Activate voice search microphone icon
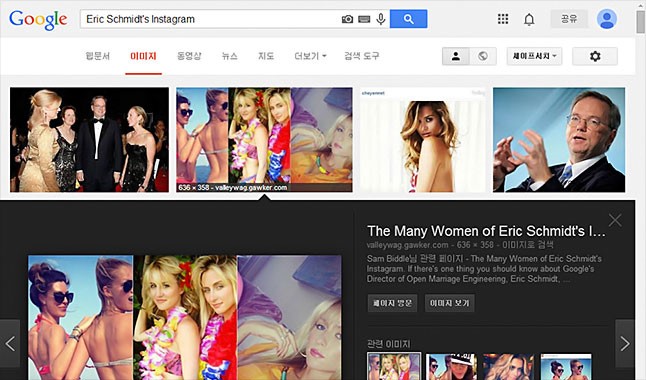The height and width of the screenshot is (380, 646). pyautogui.click(x=381, y=19)
